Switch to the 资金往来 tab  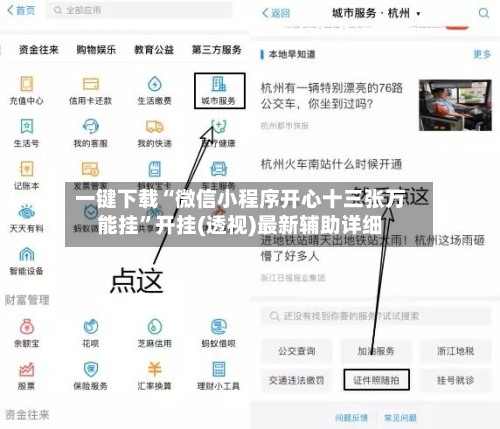pos(39,50)
